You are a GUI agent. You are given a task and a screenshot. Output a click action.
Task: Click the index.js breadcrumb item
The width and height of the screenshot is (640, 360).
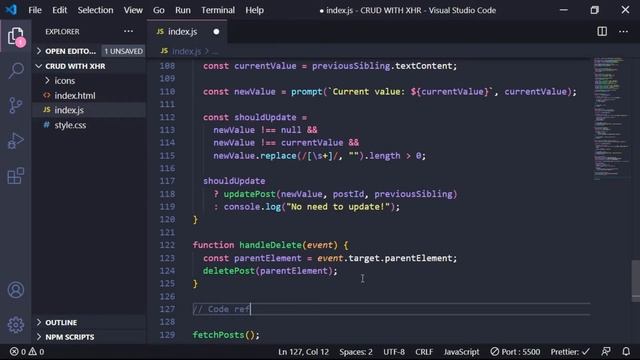[x=186, y=51]
